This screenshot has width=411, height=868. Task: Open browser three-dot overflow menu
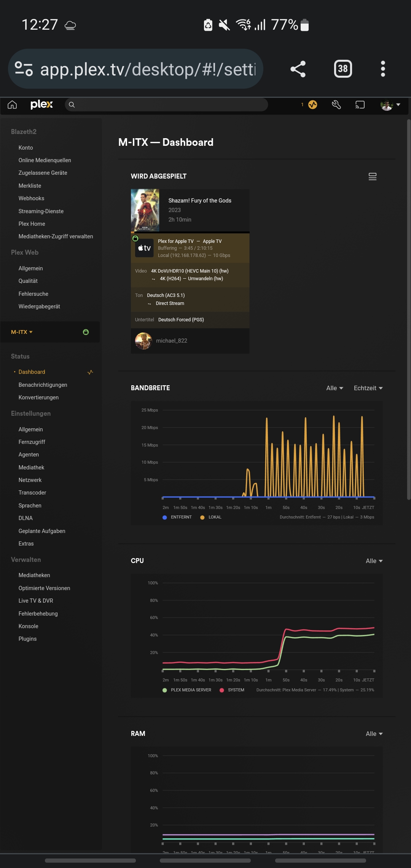[x=383, y=69]
